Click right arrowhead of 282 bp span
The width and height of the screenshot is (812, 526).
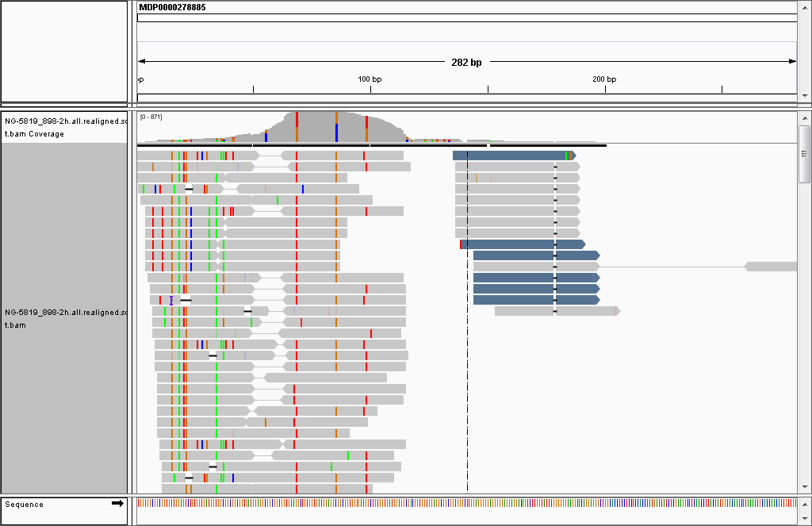click(792, 62)
